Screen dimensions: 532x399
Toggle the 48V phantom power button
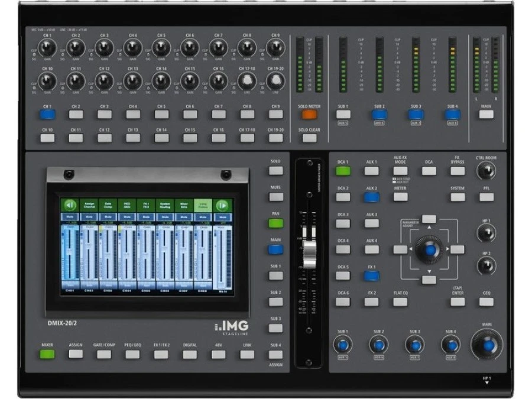(x=218, y=354)
